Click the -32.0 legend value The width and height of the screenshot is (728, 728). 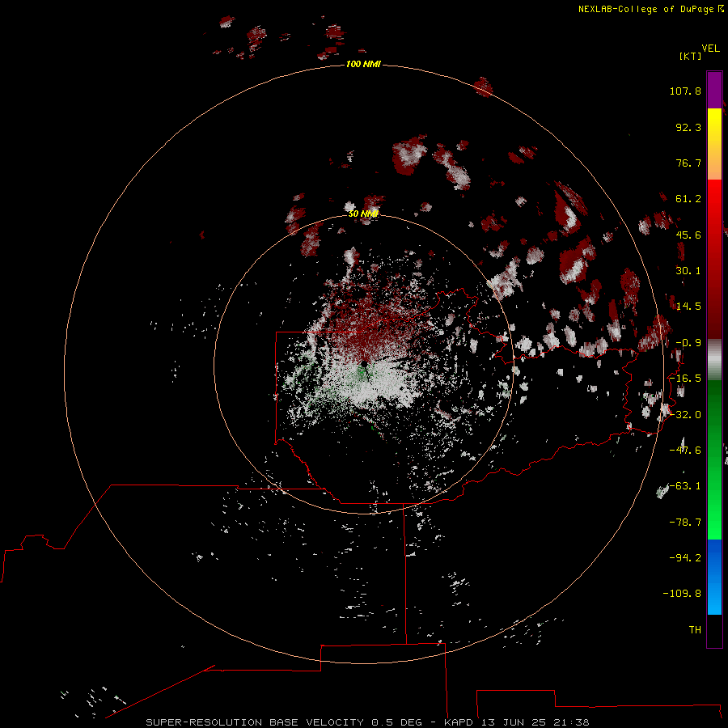click(x=685, y=415)
